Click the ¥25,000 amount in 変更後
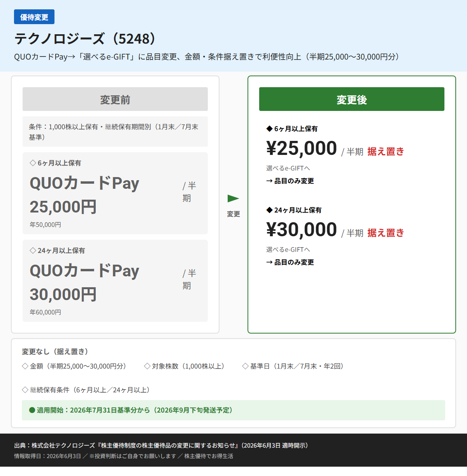 [x=302, y=148]
